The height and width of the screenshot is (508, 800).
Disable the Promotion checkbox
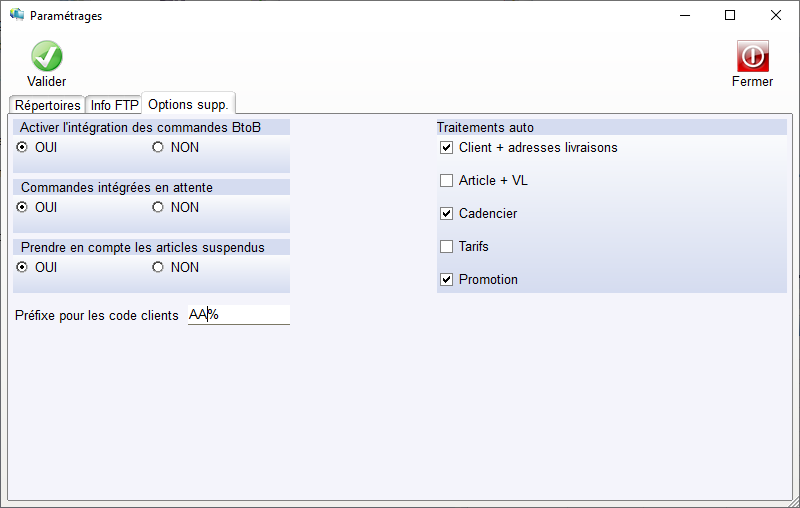point(447,280)
